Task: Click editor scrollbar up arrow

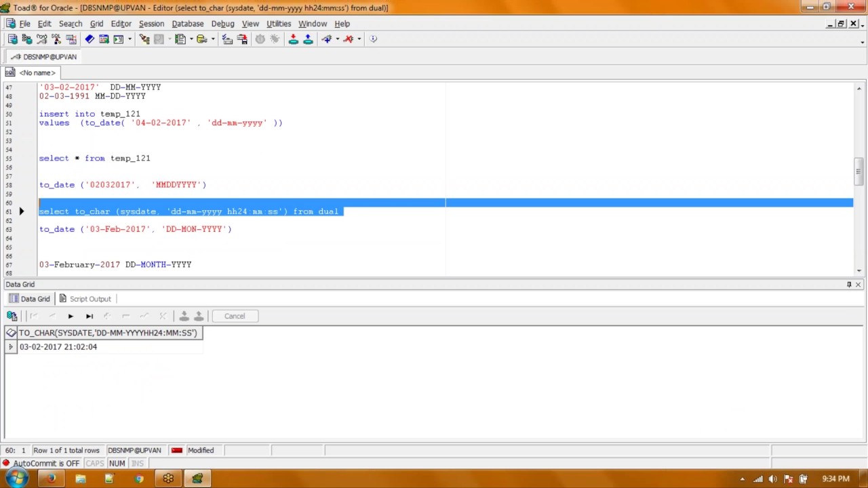Action: pyautogui.click(x=859, y=88)
